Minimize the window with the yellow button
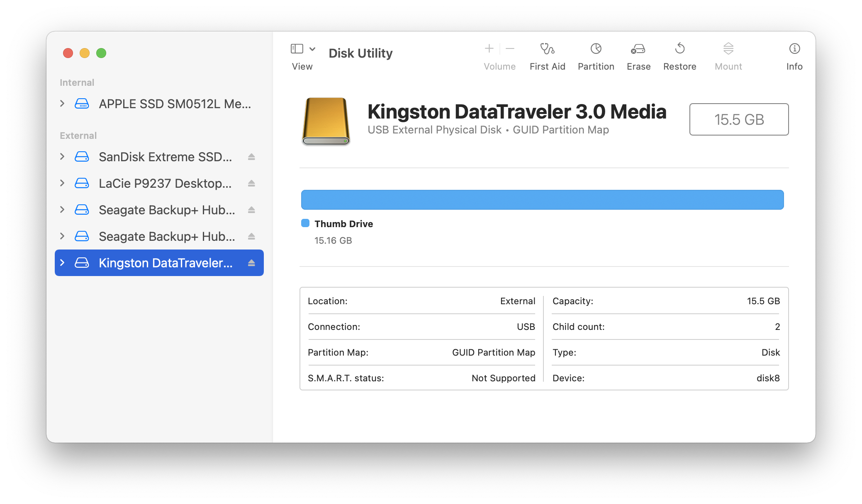The height and width of the screenshot is (504, 862). [85, 53]
